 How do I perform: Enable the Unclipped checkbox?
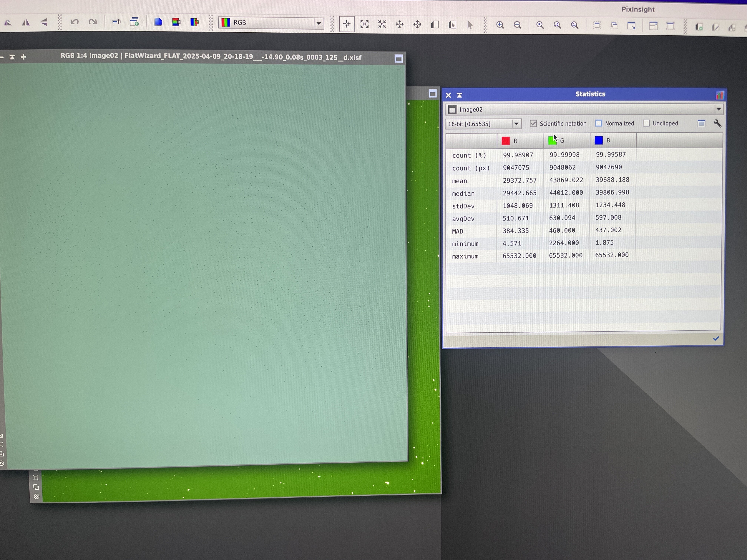click(x=646, y=123)
